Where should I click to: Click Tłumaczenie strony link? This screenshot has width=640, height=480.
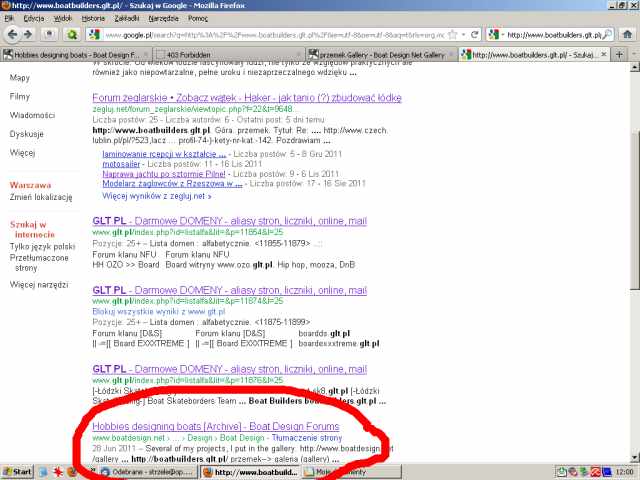coord(307,438)
